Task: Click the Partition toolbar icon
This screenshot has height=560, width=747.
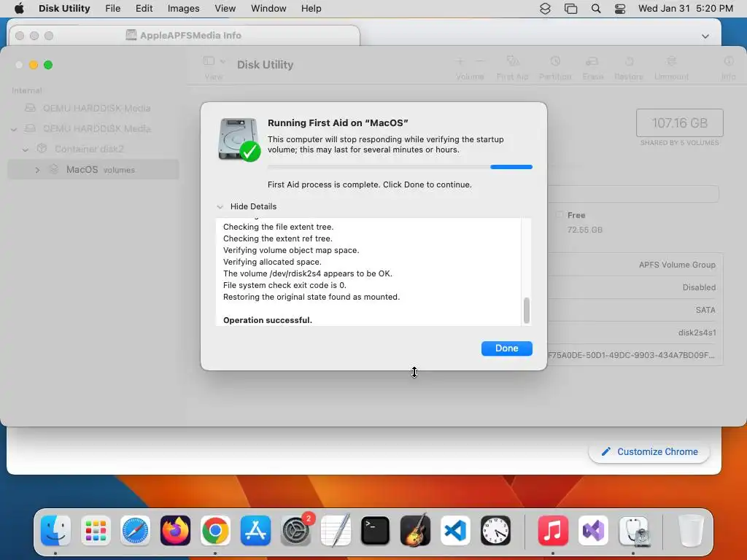Action: 555,61
